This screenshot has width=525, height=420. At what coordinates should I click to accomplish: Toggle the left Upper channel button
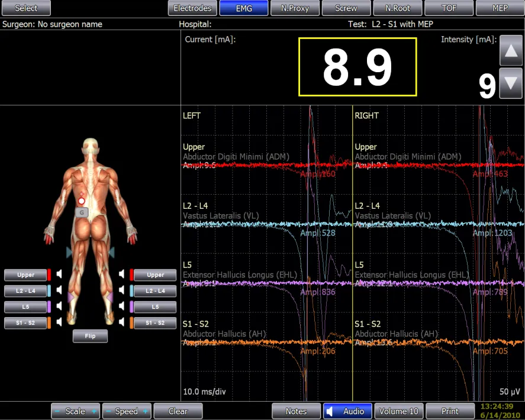(25, 275)
